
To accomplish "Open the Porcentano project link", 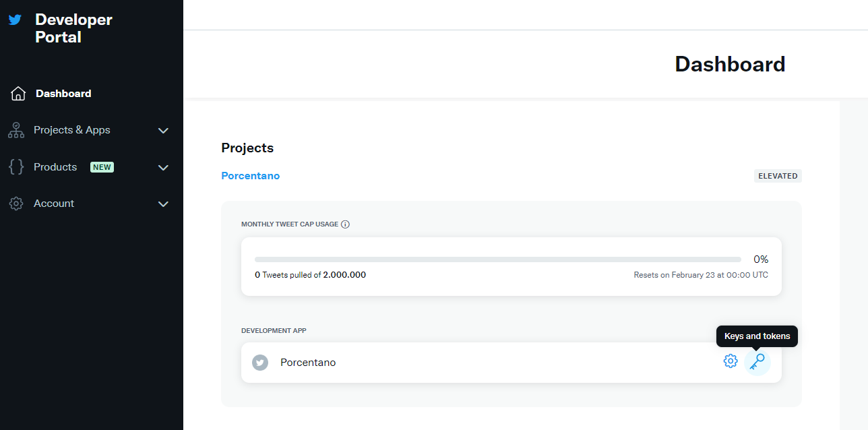I will coord(250,176).
